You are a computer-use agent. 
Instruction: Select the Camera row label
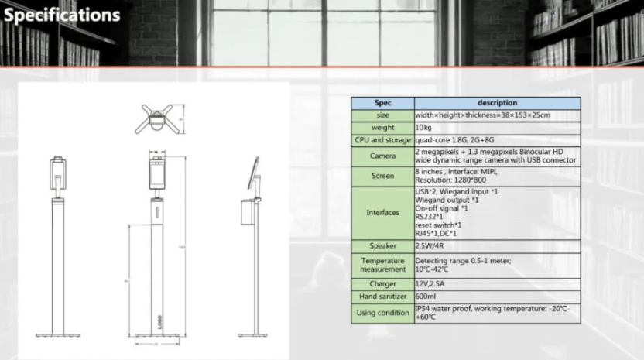(x=382, y=156)
